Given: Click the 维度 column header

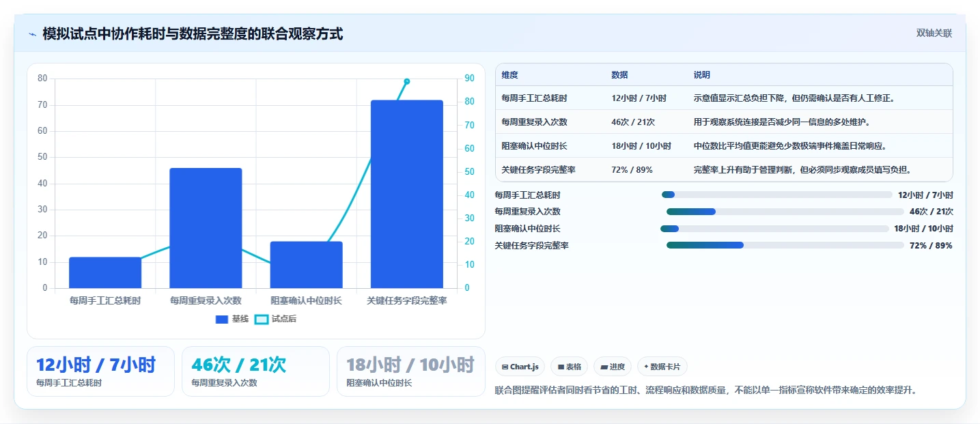Looking at the screenshot, I should (509, 75).
